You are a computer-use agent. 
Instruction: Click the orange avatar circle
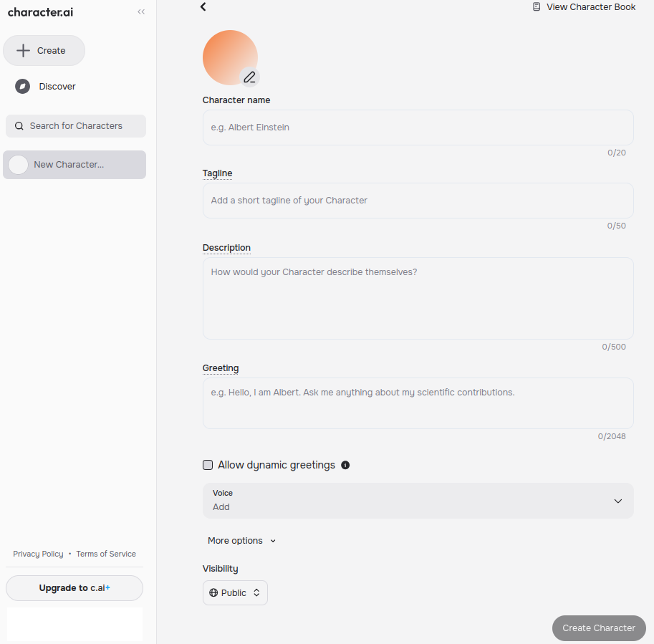click(227, 54)
